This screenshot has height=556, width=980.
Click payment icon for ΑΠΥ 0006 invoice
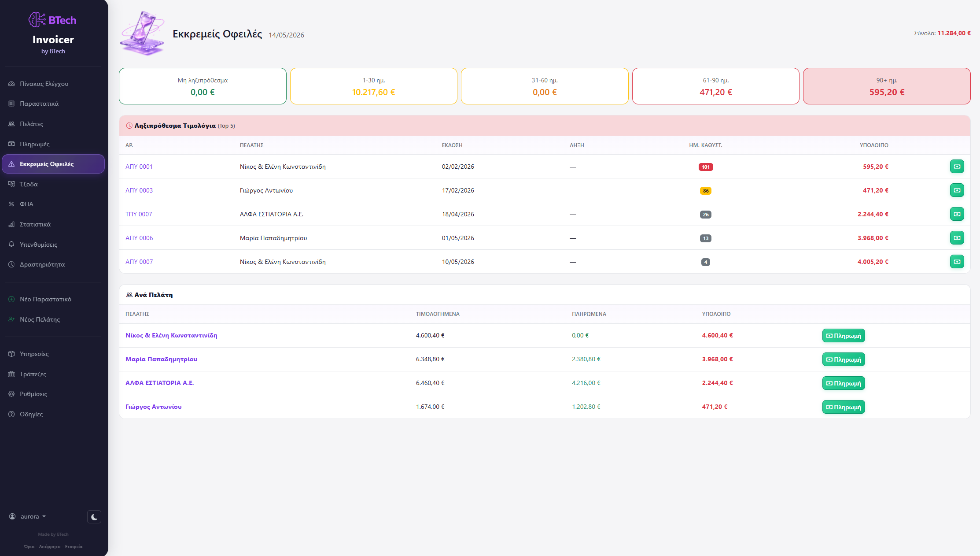coord(957,238)
